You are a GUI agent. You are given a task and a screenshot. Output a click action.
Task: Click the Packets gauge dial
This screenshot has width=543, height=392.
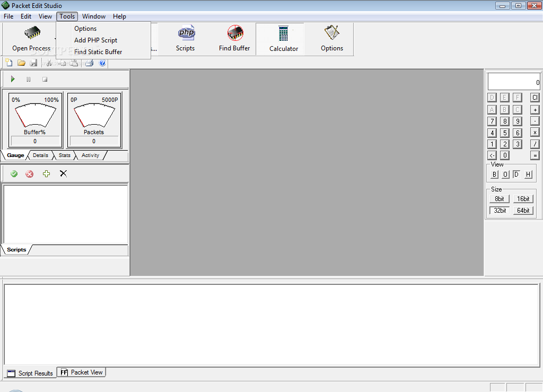94,115
